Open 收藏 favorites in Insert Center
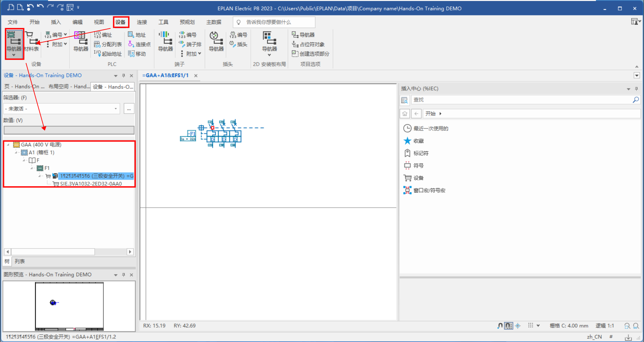The width and height of the screenshot is (644, 342). [414, 141]
